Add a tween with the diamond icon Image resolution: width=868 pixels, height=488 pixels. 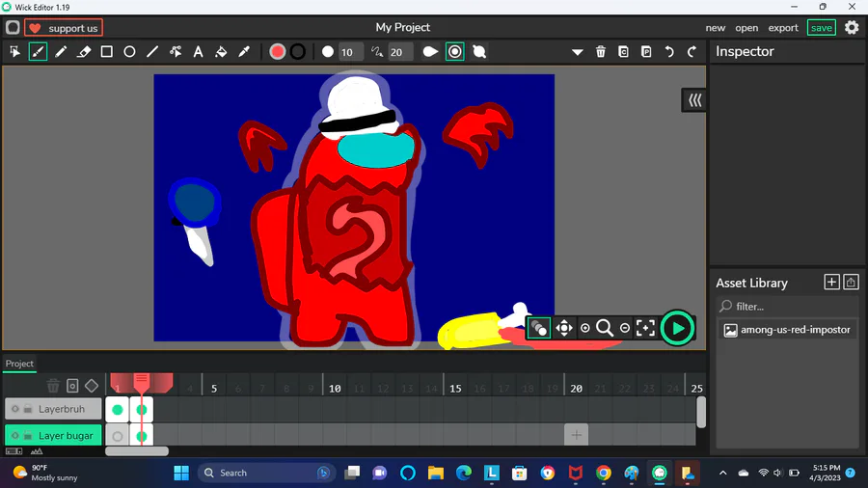pos(92,386)
